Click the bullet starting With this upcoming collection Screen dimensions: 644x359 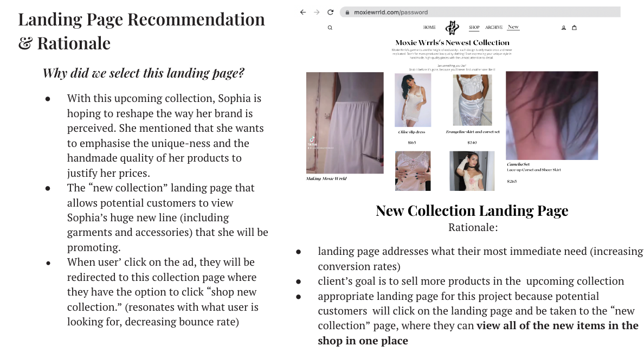pos(165,136)
